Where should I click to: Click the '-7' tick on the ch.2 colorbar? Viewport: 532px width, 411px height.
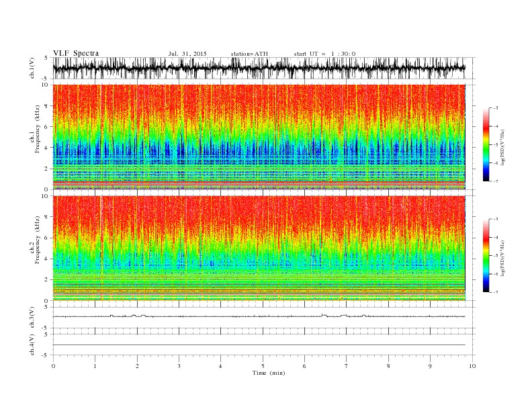point(496,292)
